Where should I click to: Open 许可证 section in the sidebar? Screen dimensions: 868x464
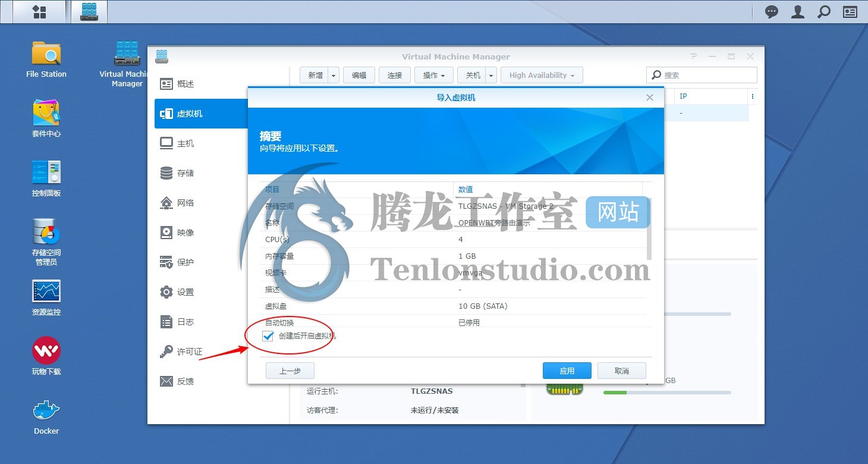(201, 352)
